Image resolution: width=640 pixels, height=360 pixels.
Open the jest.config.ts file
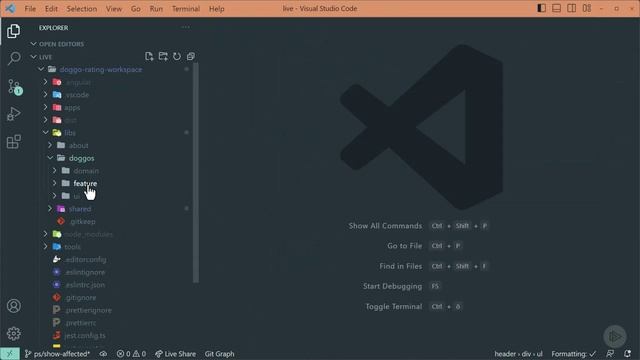point(85,335)
